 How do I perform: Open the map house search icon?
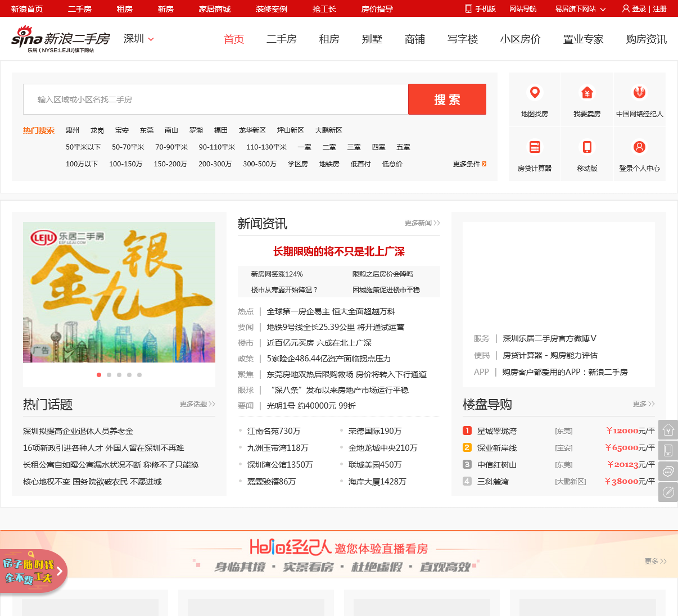pyautogui.click(x=535, y=93)
